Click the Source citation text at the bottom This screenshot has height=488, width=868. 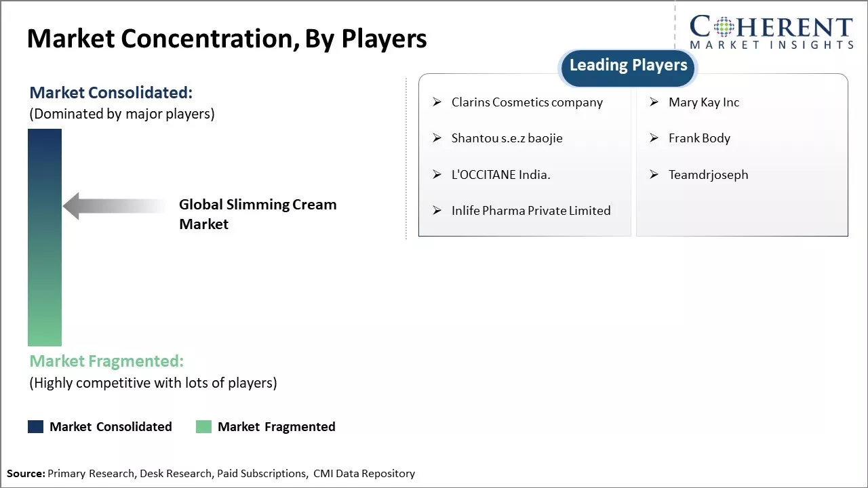coord(211,474)
